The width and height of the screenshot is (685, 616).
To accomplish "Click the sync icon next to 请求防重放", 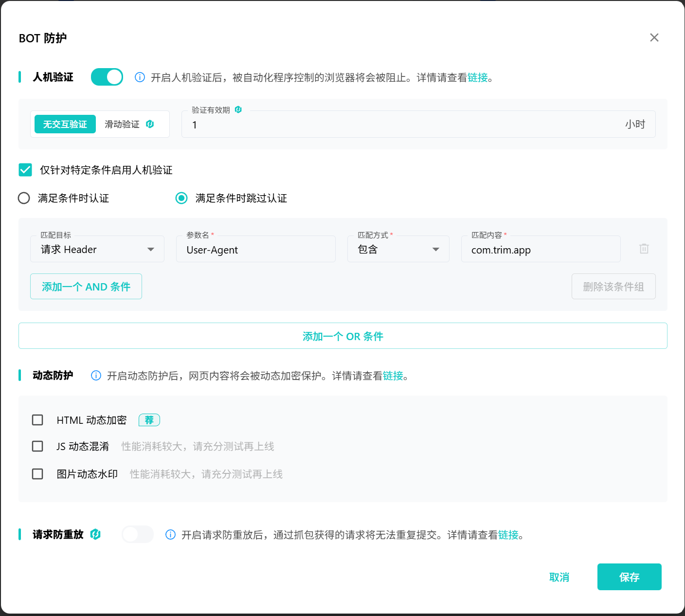I will [x=96, y=534].
